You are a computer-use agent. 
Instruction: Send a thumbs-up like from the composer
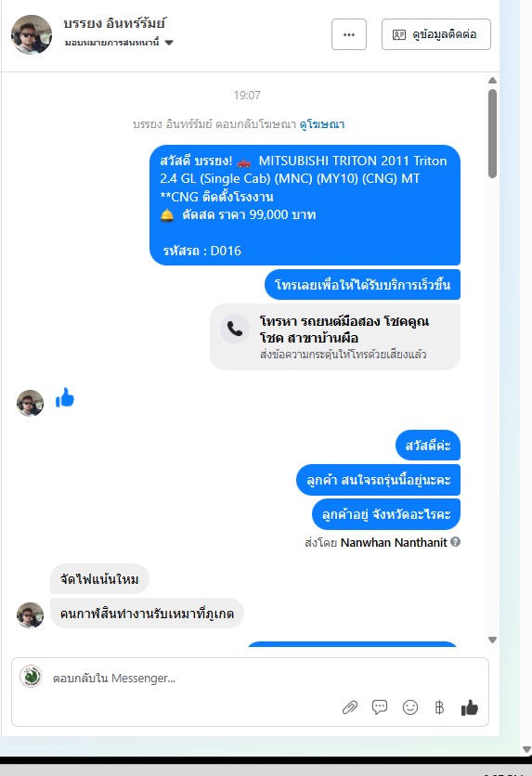click(x=469, y=707)
